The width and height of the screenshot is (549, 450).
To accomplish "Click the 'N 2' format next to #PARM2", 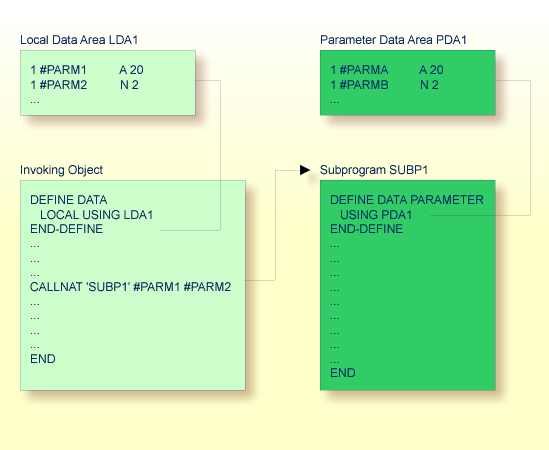I will [129, 85].
